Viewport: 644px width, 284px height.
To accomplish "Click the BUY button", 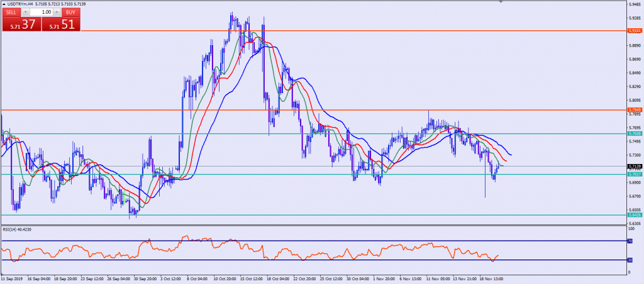I will click(72, 12).
